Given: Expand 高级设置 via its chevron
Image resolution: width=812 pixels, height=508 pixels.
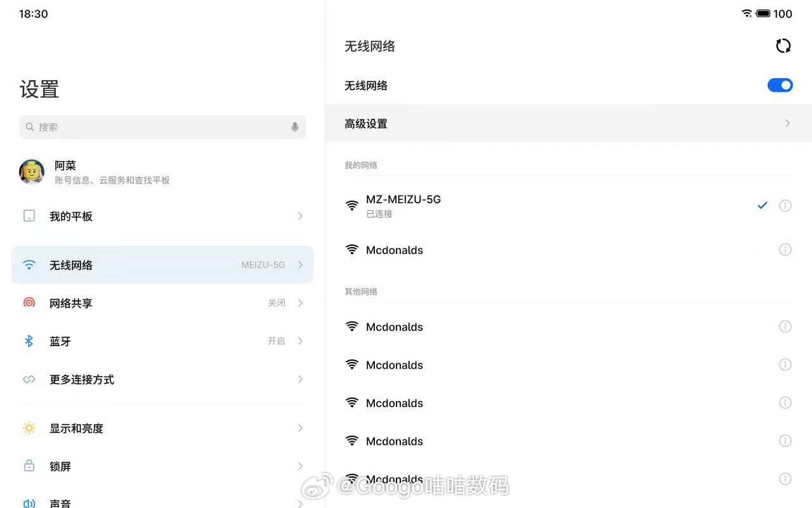Looking at the screenshot, I should coord(787,123).
